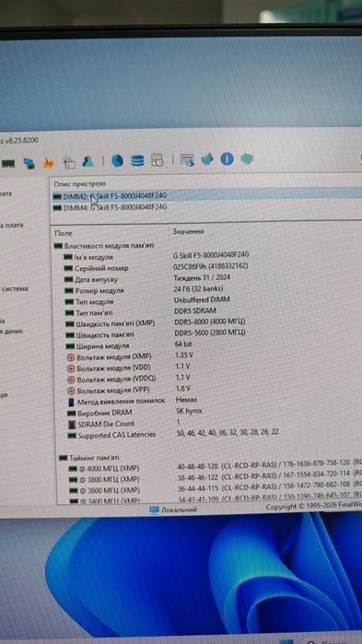362x644 pixels.
Task: Click the green memory module toolbar icon
Action: pyautogui.click(x=7, y=163)
